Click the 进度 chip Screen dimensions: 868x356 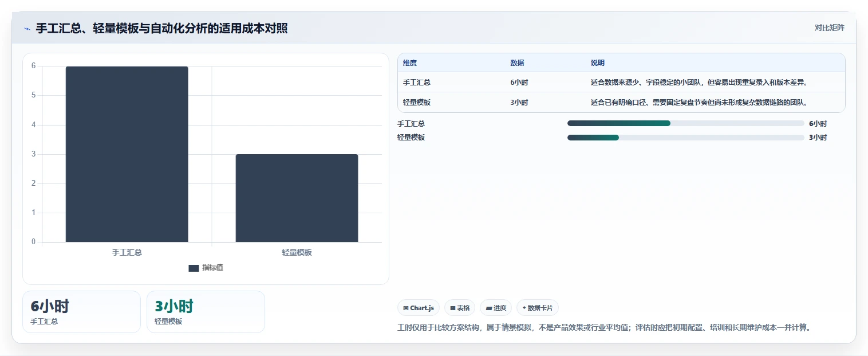click(x=496, y=308)
